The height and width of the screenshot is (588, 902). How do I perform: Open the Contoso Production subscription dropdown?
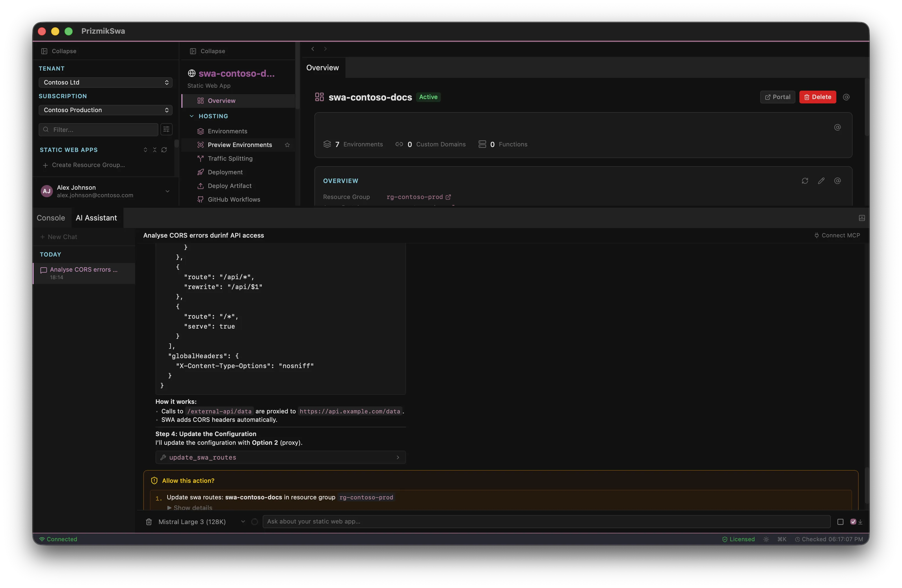tap(105, 110)
